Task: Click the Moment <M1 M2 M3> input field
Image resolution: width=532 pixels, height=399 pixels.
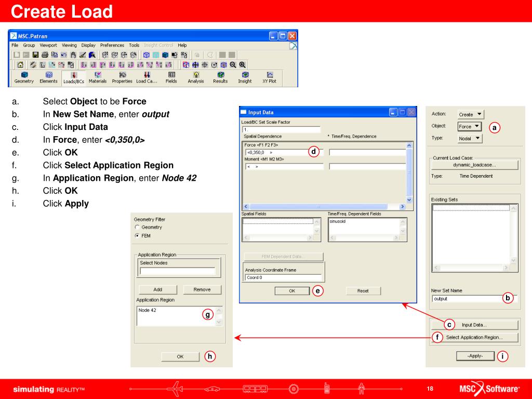Action: (284, 167)
